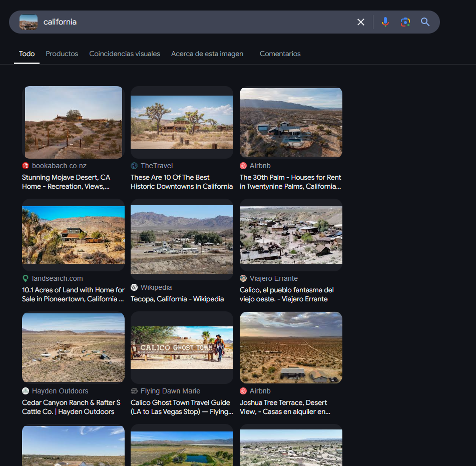Image resolution: width=476 pixels, height=466 pixels.
Task: Open The 30th Palm aerial house thumbnail
Action: [291, 122]
